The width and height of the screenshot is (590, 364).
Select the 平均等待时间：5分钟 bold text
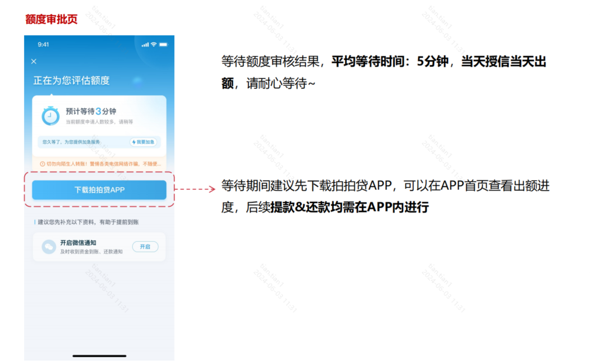(x=390, y=61)
